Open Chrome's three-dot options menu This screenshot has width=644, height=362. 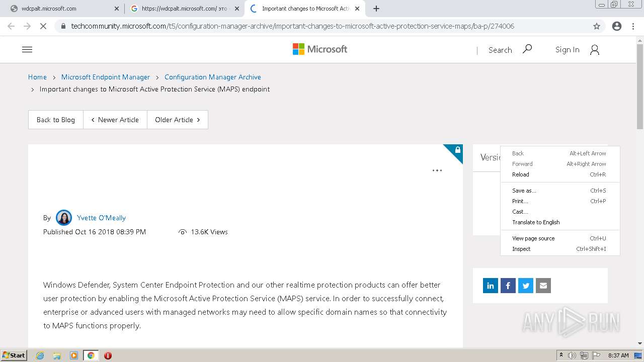pyautogui.click(x=633, y=26)
